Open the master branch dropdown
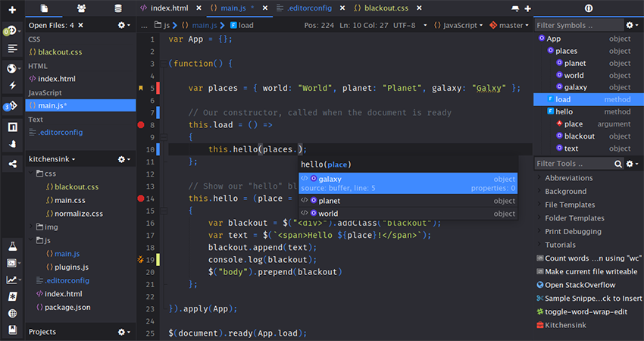Image resolution: width=644 pixels, height=341 pixels. click(511, 25)
